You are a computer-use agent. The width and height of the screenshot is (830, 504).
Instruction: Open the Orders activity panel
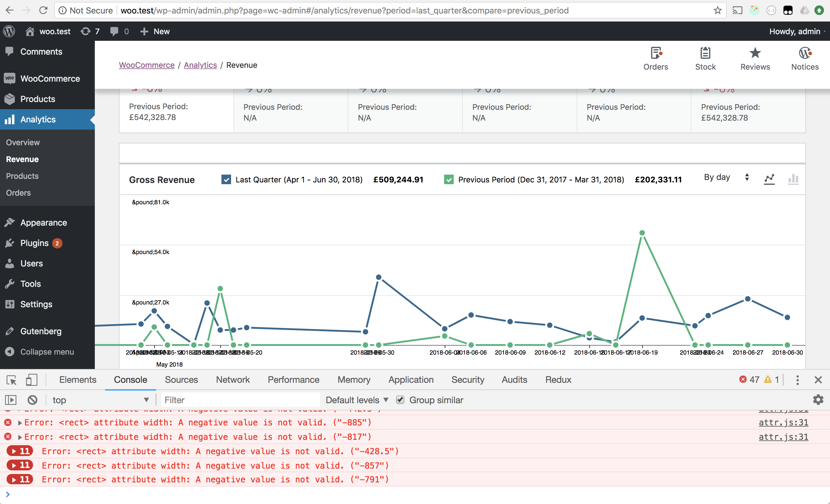pyautogui.click(x=656, y=58)
